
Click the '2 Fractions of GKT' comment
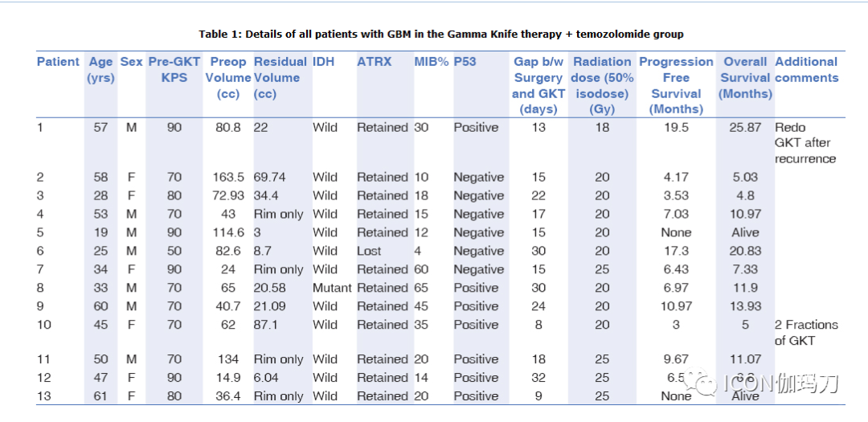806,333
